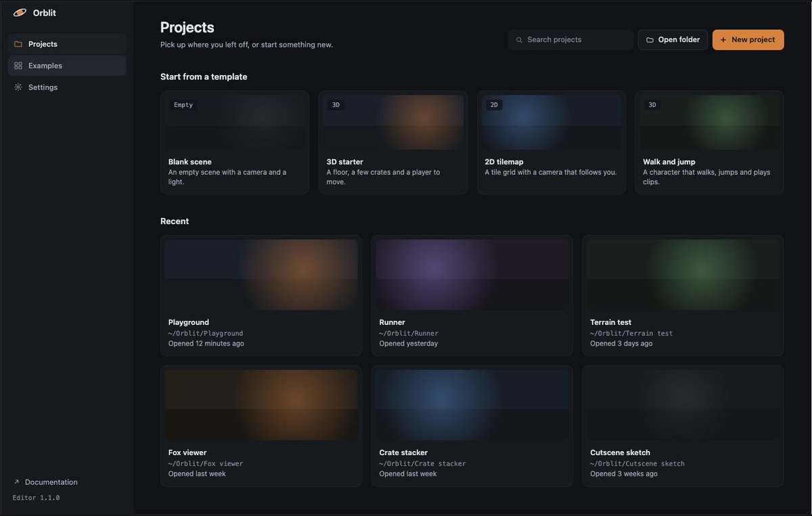Open the Crate stacker project thumbnail
Screen dimensions: 812x516
pyautogui.click(x=472, y=405)
